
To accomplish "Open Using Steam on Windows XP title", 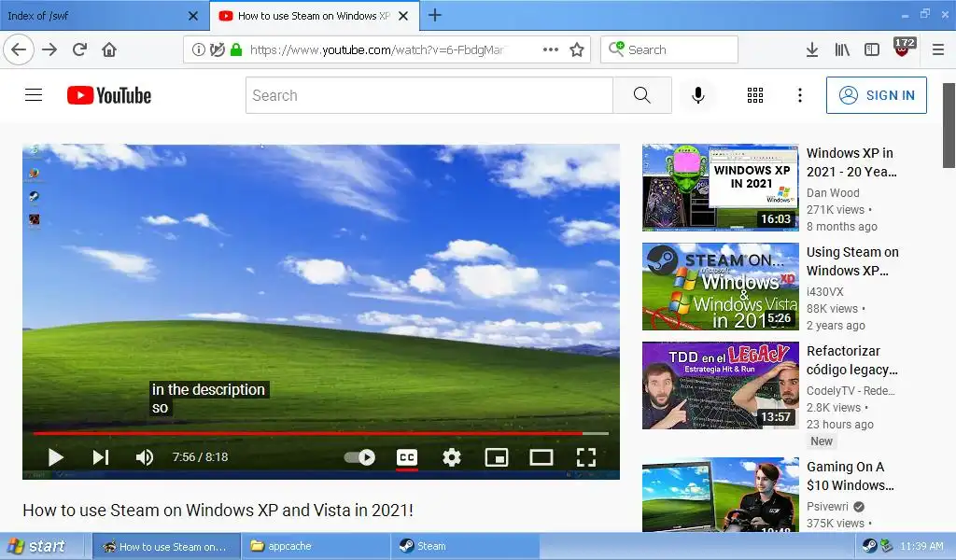I will pyautogui.click(x=852, y=260).
